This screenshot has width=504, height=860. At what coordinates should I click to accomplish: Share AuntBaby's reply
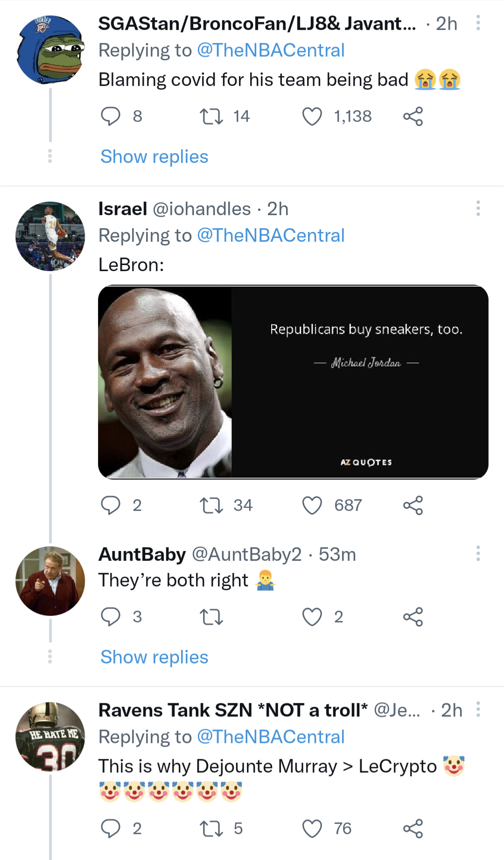click(414, 616)
